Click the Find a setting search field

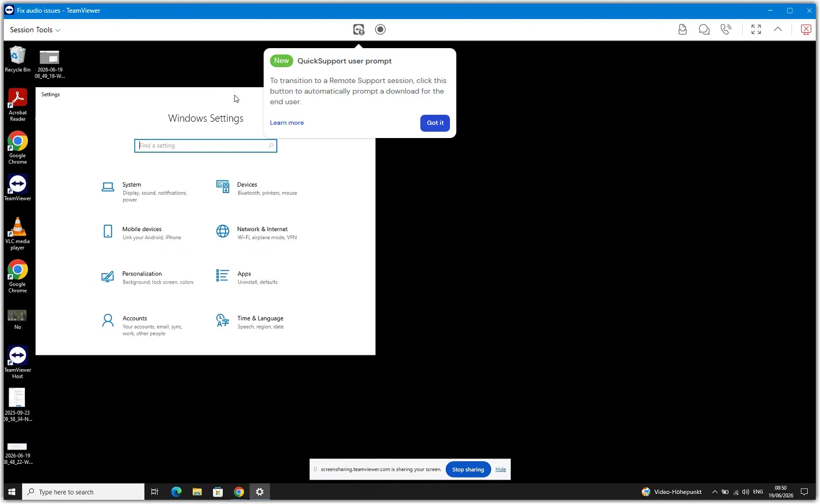point(205,145)
